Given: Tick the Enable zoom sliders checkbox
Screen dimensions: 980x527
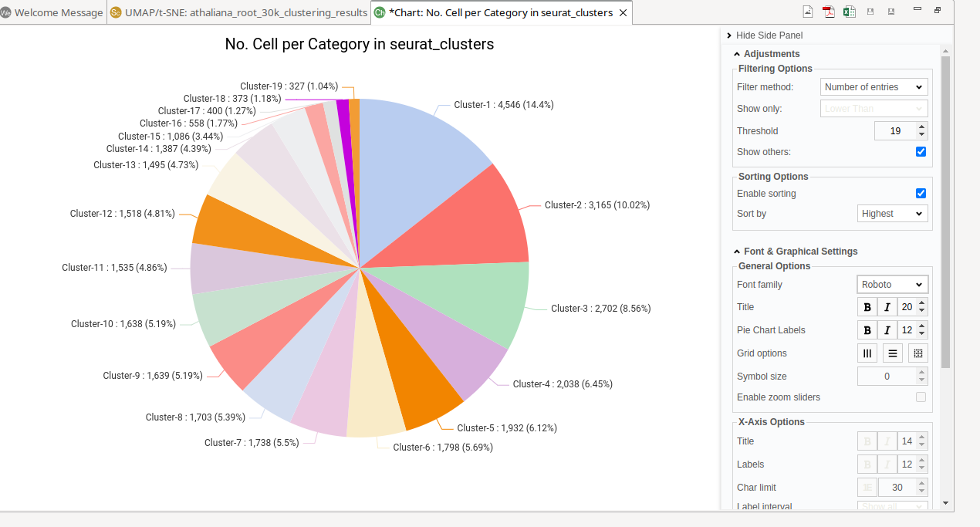Looking at the screenshot, I should tap(921, 397).
